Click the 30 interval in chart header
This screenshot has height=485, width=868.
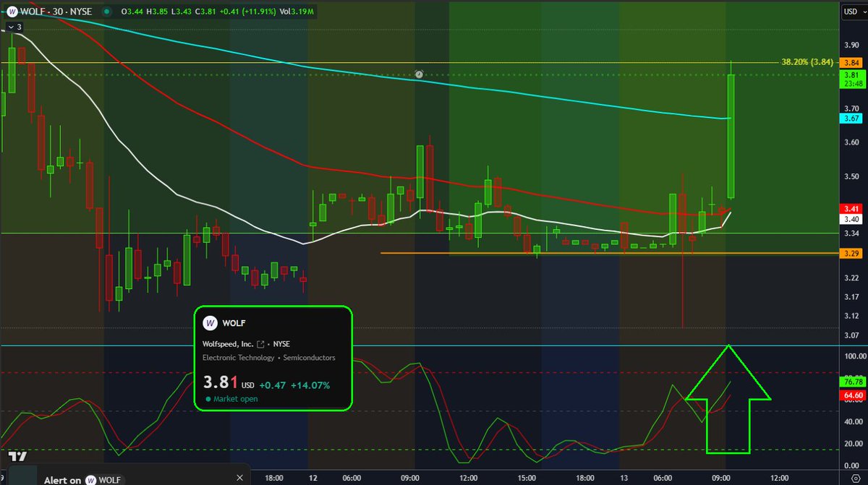coord(59,12)
